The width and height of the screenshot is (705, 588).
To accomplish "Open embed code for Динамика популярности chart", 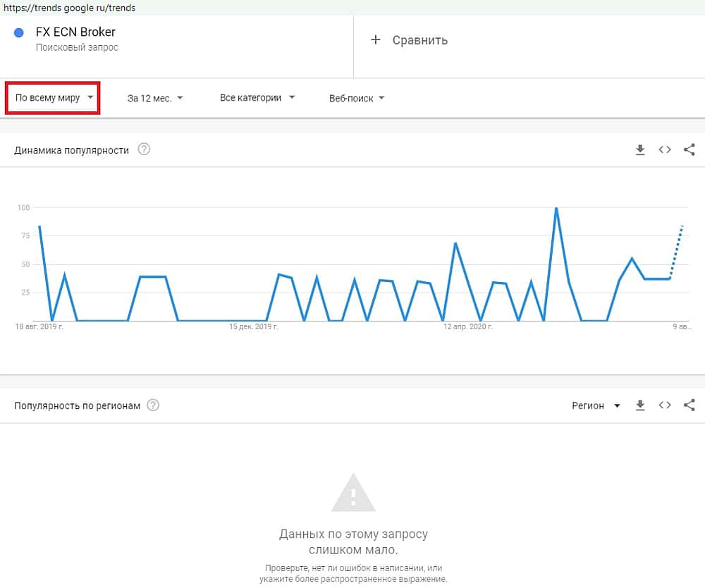I will 665,149.
